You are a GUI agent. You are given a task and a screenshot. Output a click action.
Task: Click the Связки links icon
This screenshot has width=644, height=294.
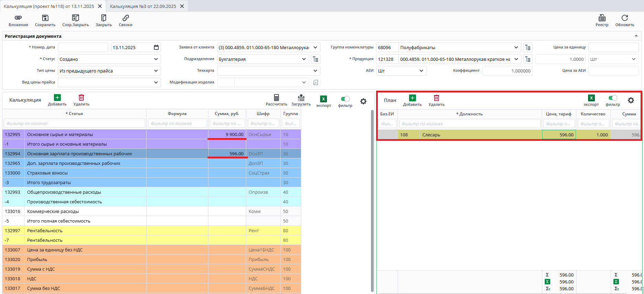coord(125,18)
